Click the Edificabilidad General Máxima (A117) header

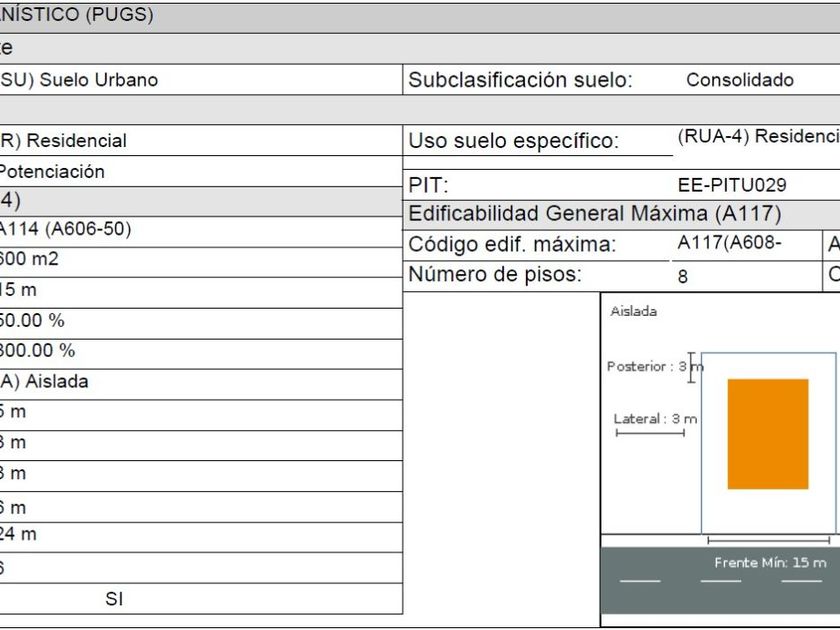click(x=595, y=213)
